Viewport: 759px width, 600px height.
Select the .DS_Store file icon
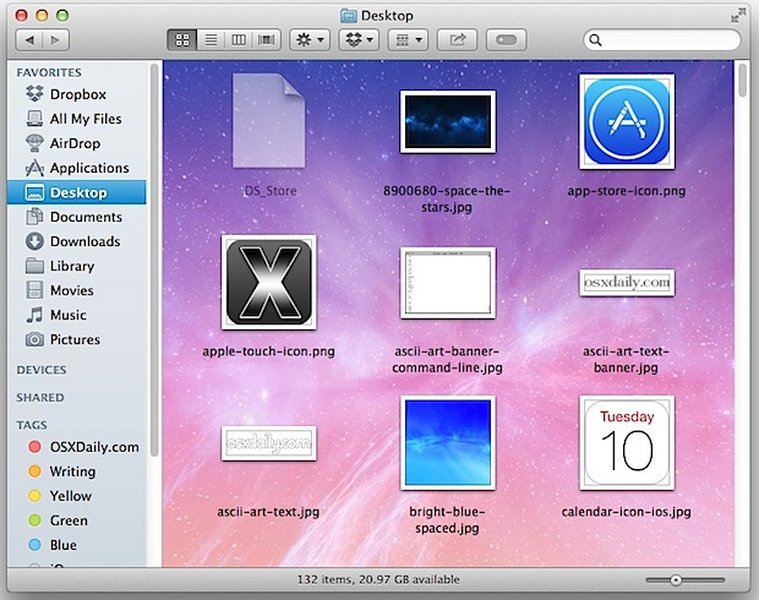tap(269, 120)
